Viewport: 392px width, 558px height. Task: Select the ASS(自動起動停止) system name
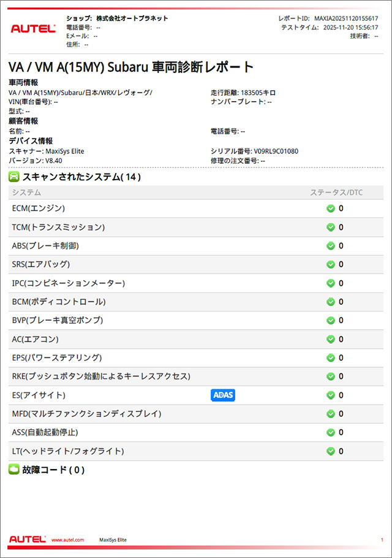click(45, 432)
